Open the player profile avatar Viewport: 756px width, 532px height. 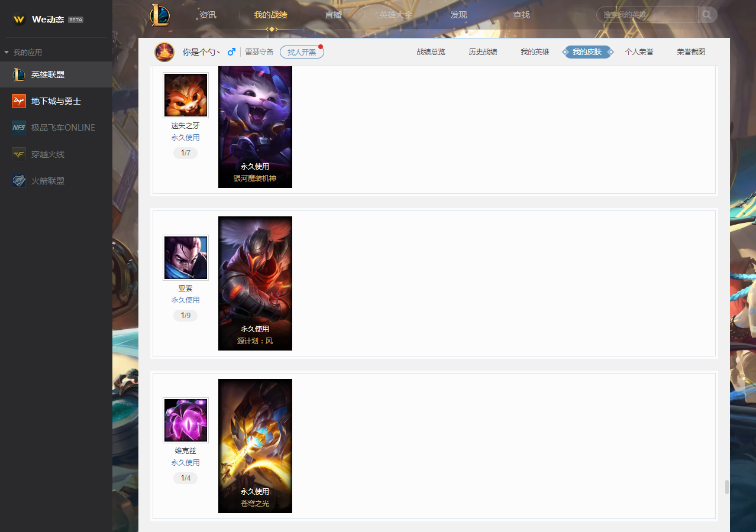coord(164,52)
